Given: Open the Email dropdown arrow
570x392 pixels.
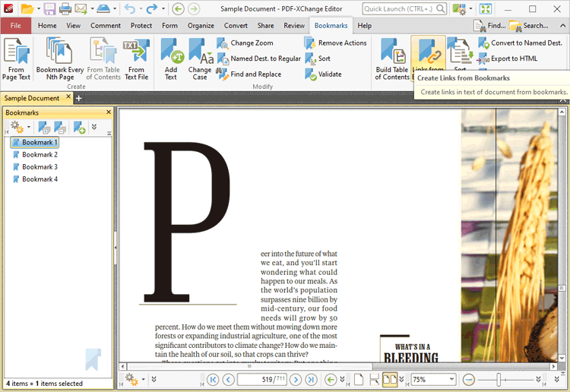Looking at the screenshot, I should (92, 8).
